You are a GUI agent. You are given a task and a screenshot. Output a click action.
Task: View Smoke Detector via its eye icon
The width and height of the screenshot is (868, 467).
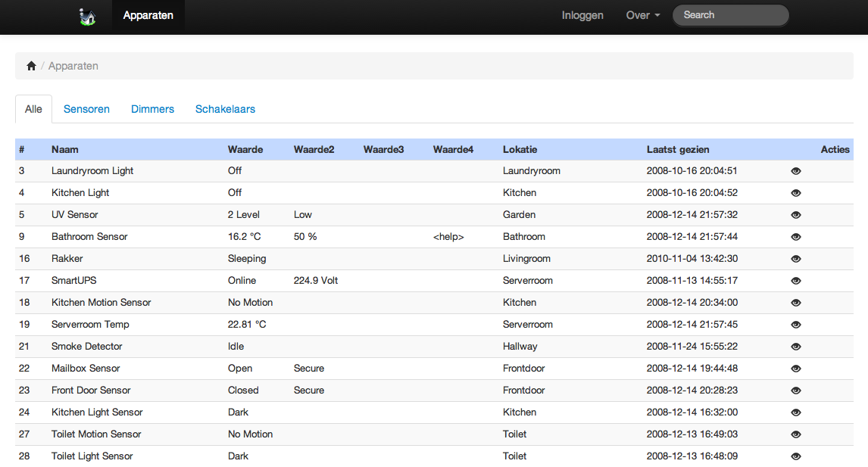[795, 347]
